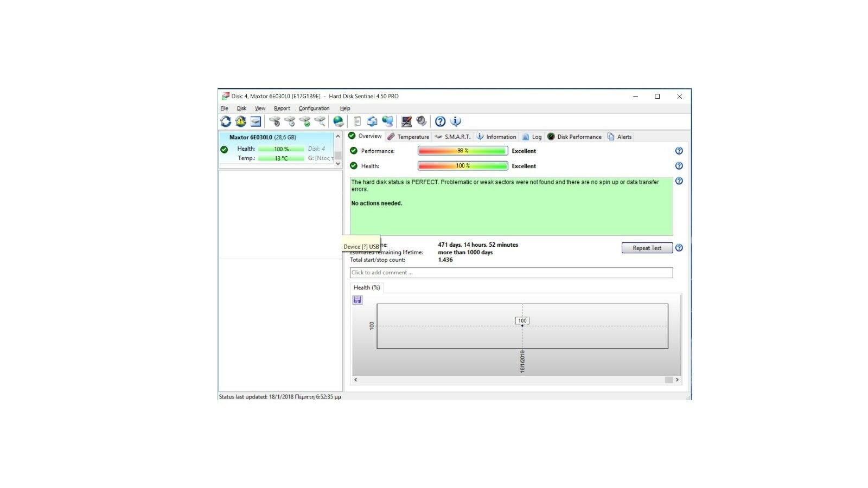Click down arrow of disk list scrollbar
The width and height of the screenshot is (868, 488).
coord(338,163)
